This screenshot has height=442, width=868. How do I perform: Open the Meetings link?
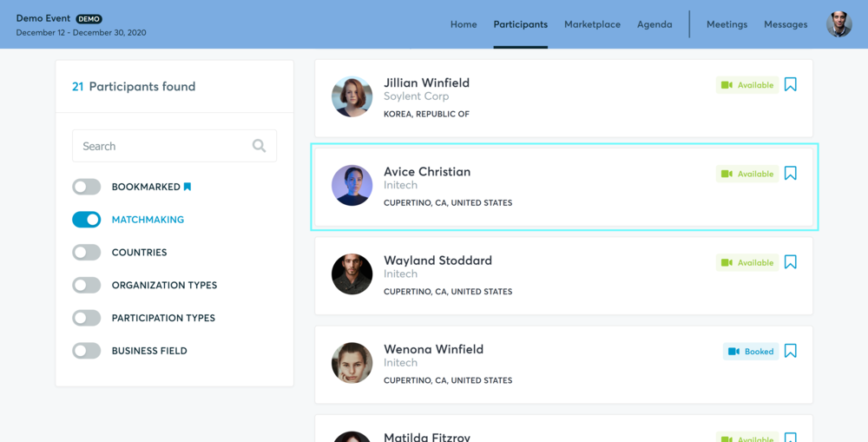click(x=727, y=24)
